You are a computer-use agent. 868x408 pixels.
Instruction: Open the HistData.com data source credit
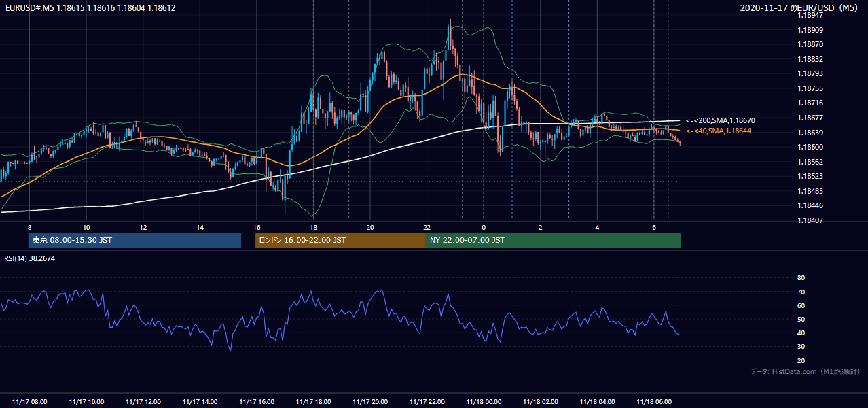pyautogui.click(x=805, y=371)
